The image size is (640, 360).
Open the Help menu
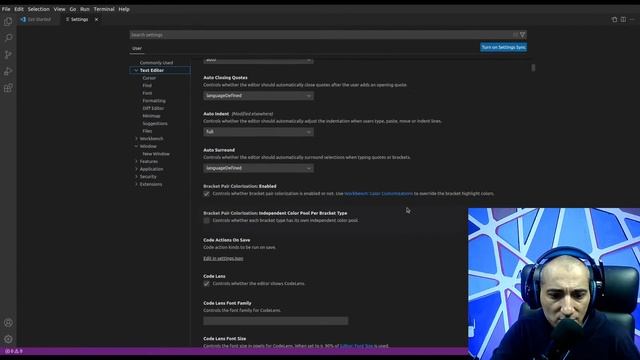click(124, 9)
